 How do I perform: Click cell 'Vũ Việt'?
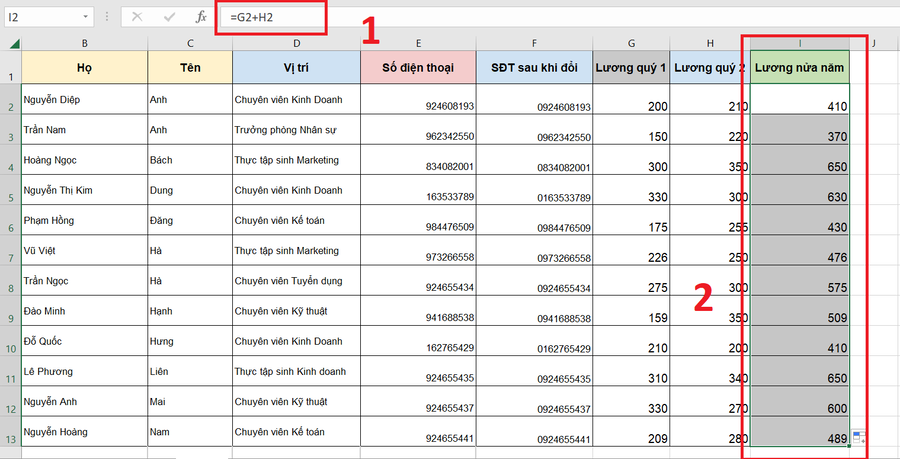(x=84, y=251)
